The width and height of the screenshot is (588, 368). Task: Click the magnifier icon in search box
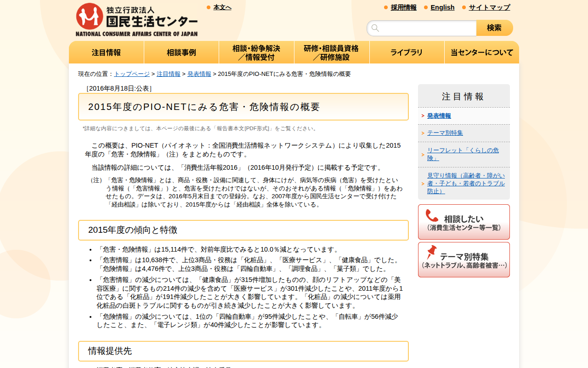[x=375, y=28]
